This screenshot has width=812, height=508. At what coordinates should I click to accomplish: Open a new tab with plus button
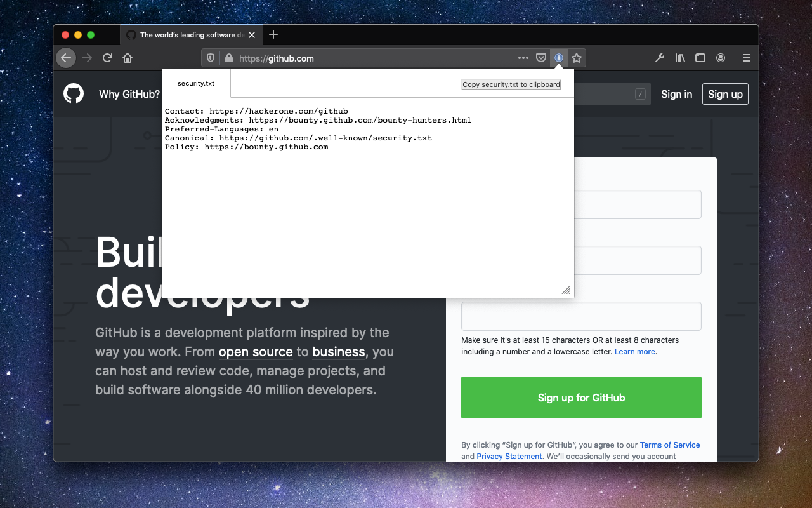273,34
